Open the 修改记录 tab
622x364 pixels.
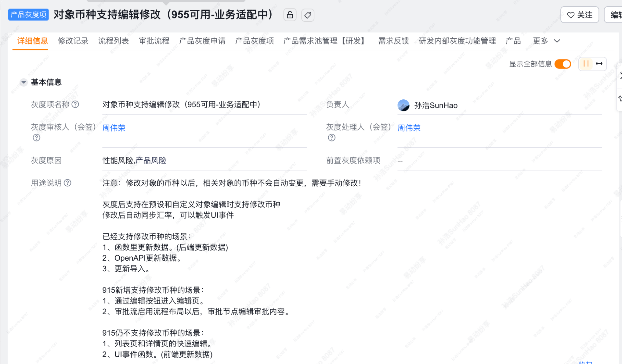[x=73, y=41]
